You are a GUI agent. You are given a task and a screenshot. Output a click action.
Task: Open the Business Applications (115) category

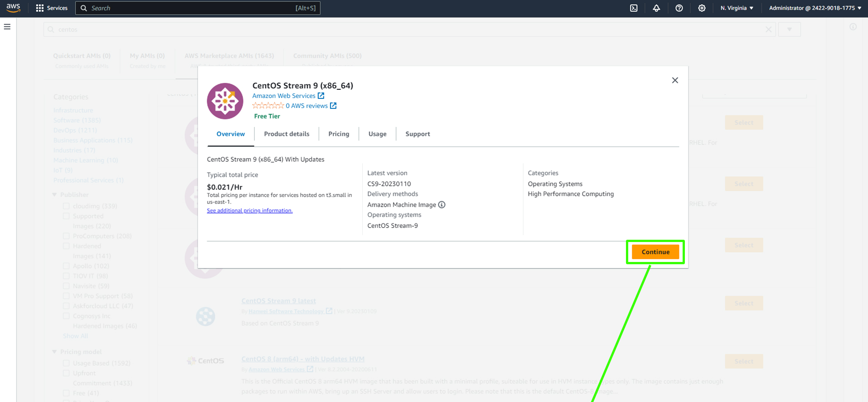click(93, 140)
